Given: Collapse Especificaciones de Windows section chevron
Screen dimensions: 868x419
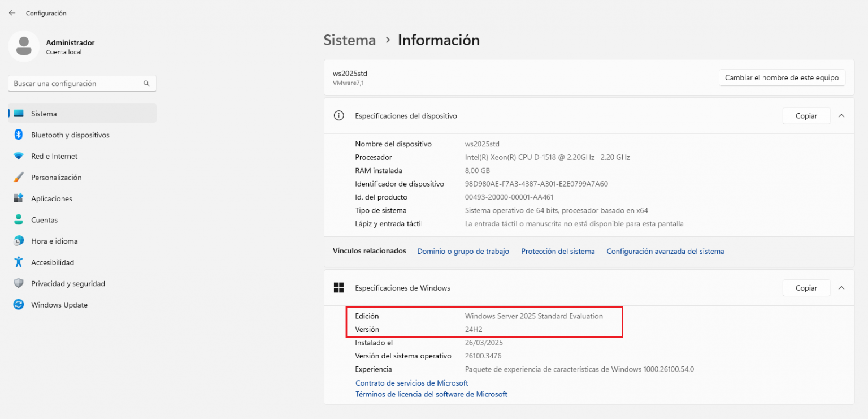Looking at the screenshot, I should 841,288.
